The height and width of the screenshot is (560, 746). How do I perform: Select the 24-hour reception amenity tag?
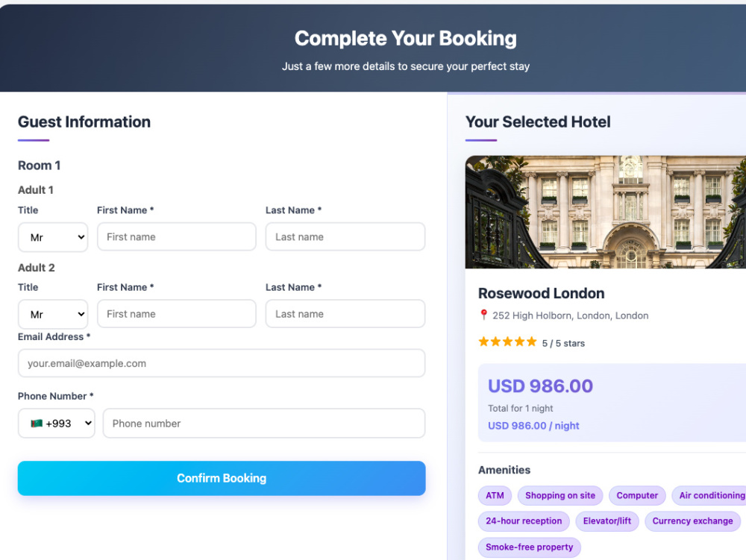(524, 521)
